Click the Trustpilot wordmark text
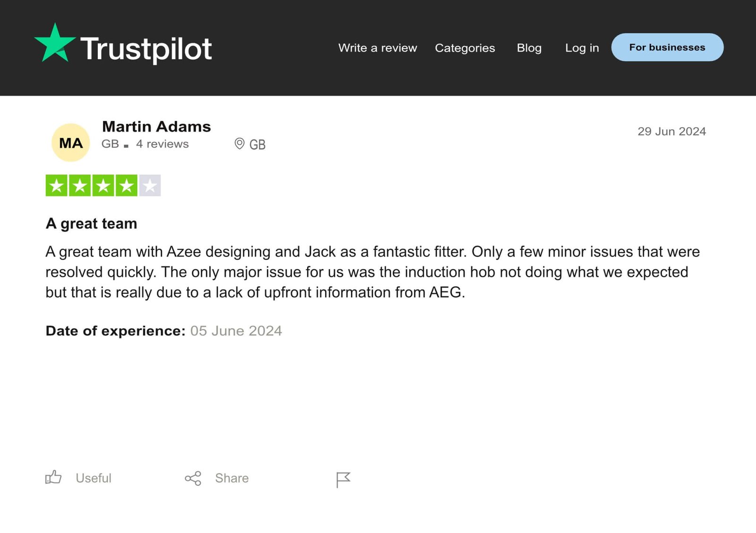The width and height of the screenshot is (756, 533). 146,49
